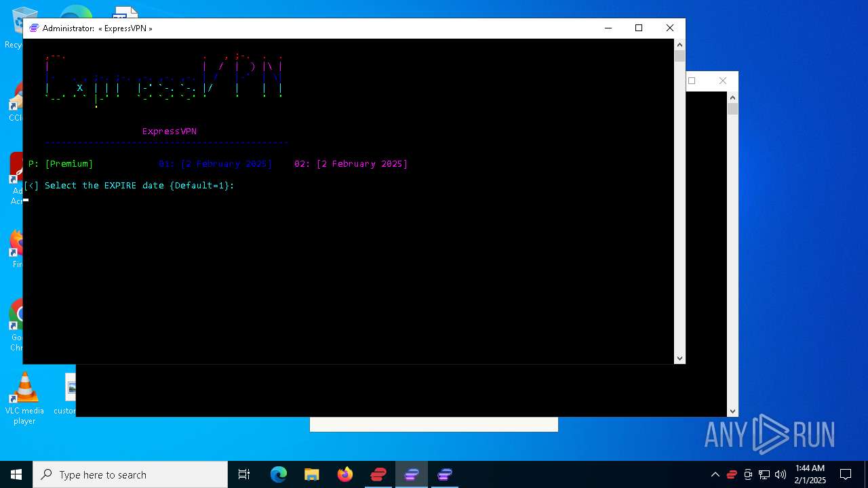The image size is (868, 488).
Task: Select the Recycle Bin desktop icon
Action: 14,27
